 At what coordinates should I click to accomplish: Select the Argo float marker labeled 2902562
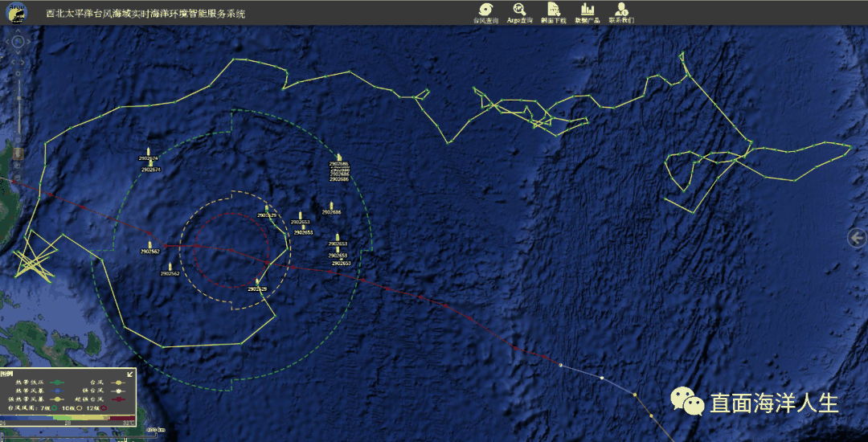149,245
